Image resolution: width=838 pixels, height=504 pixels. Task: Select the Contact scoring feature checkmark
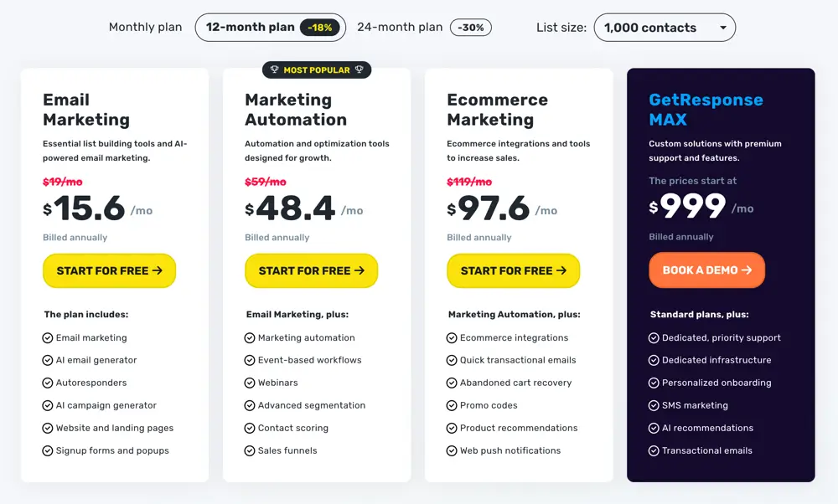point(249,429)
